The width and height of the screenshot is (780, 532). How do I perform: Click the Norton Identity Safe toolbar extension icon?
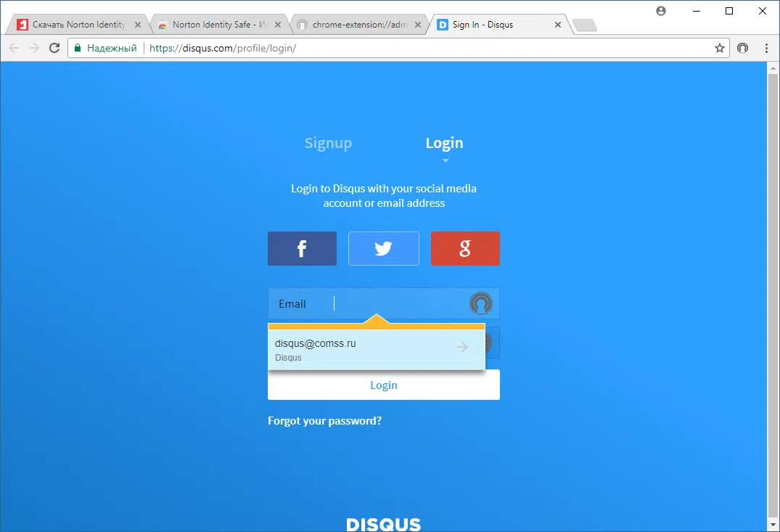coord(742,48)
